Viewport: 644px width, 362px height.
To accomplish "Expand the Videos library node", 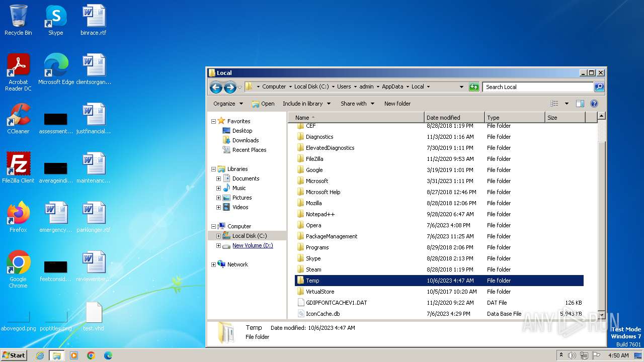I will pyautogui.click(x=219, y=208).
